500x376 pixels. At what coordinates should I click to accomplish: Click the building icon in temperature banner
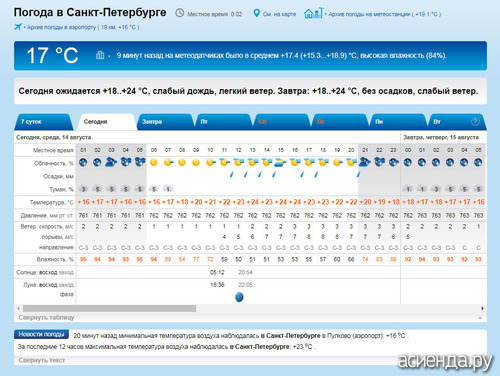(x=100, y=55)
